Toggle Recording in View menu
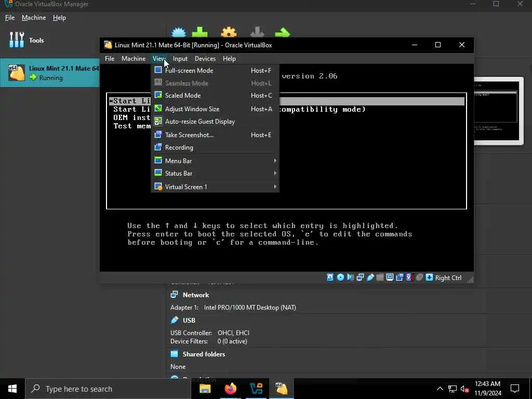532x399 pixels. click(215, 147)
